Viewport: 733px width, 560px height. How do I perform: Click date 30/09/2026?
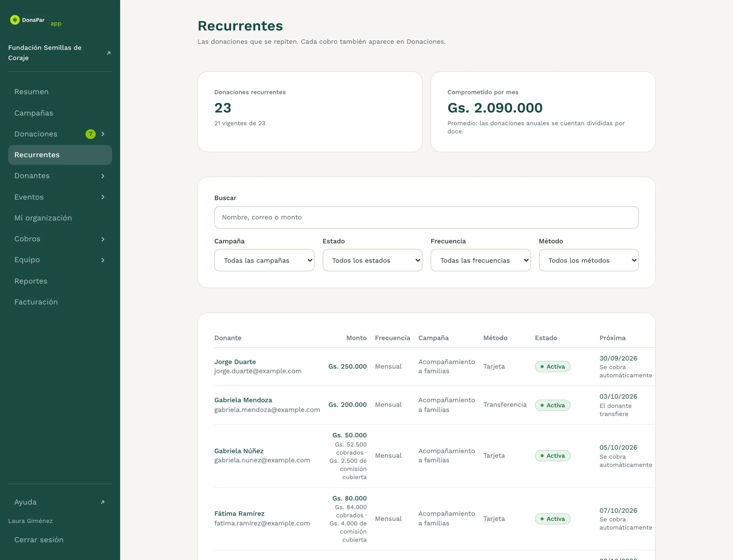618,358
